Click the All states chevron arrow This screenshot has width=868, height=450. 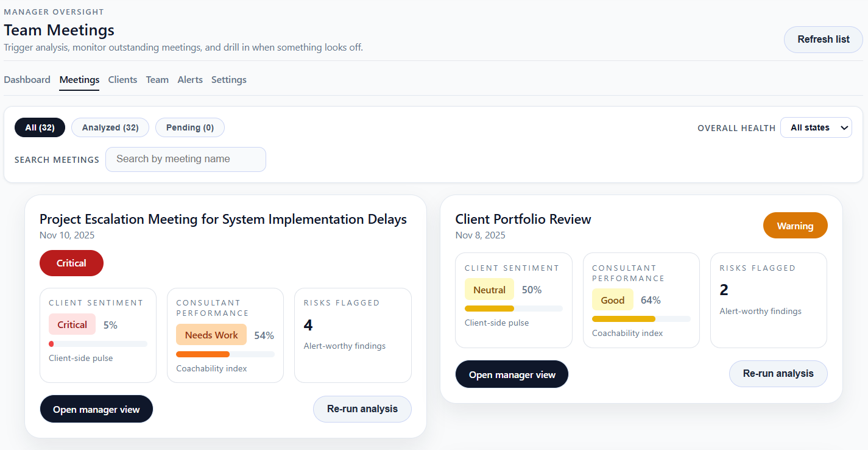click(x=844, y=127)
